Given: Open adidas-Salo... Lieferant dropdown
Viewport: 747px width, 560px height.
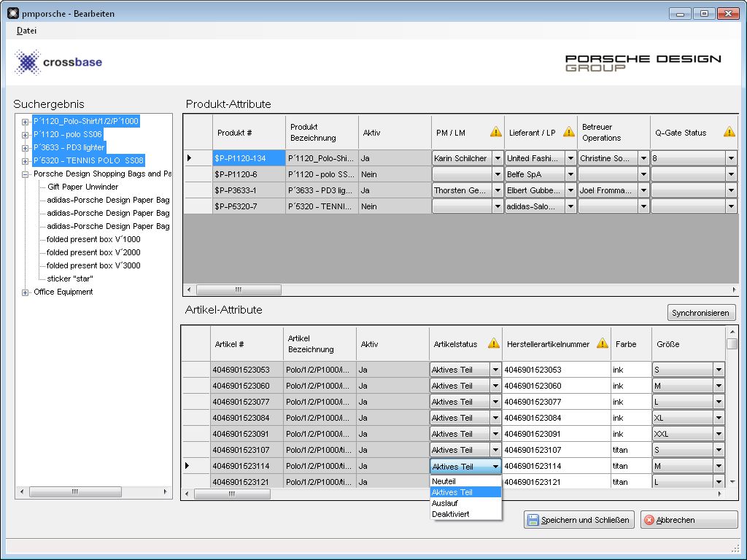Looking at the screenshot, I should pyautogui.click(x=570, y=206).
